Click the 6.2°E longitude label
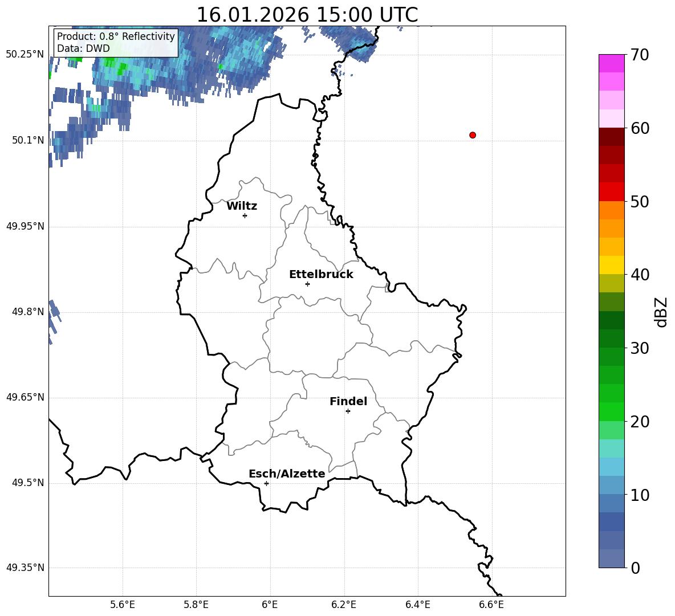675x616 pixels. point(344,605)
